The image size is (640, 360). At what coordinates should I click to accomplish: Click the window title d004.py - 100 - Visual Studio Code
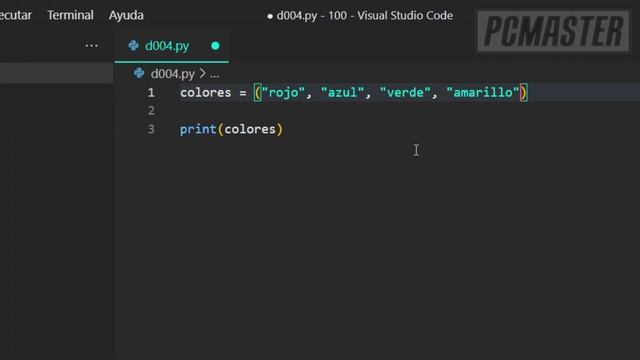(x=364, y=16)
